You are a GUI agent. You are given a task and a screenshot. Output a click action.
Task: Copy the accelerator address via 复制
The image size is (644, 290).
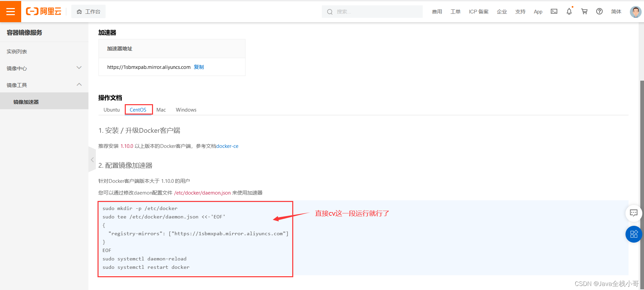pos(199,67)
